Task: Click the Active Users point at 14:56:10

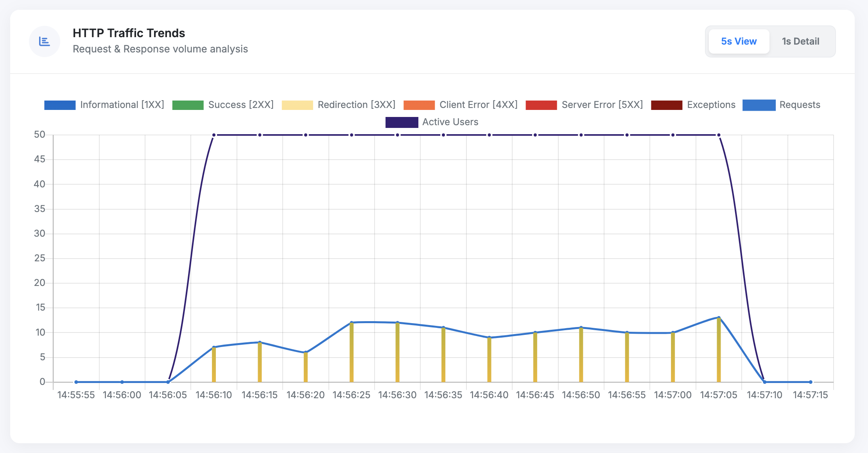Action: click(x=214, y=135)
